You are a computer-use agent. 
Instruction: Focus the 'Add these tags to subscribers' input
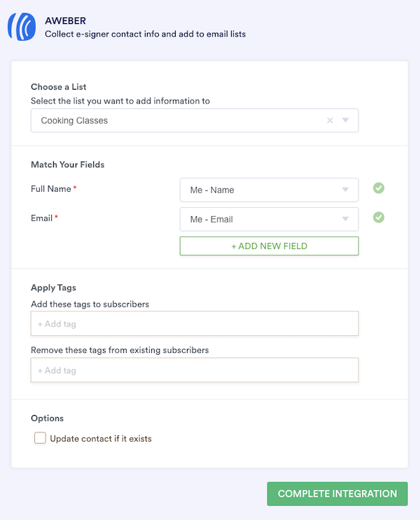(x=195, y=324)
